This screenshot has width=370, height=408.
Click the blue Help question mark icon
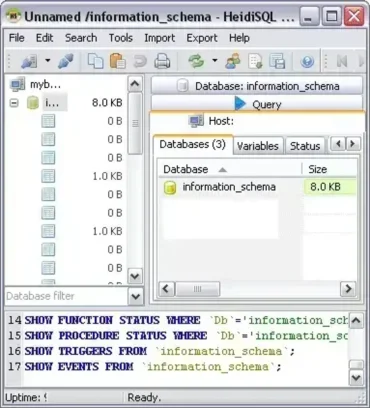307,62
